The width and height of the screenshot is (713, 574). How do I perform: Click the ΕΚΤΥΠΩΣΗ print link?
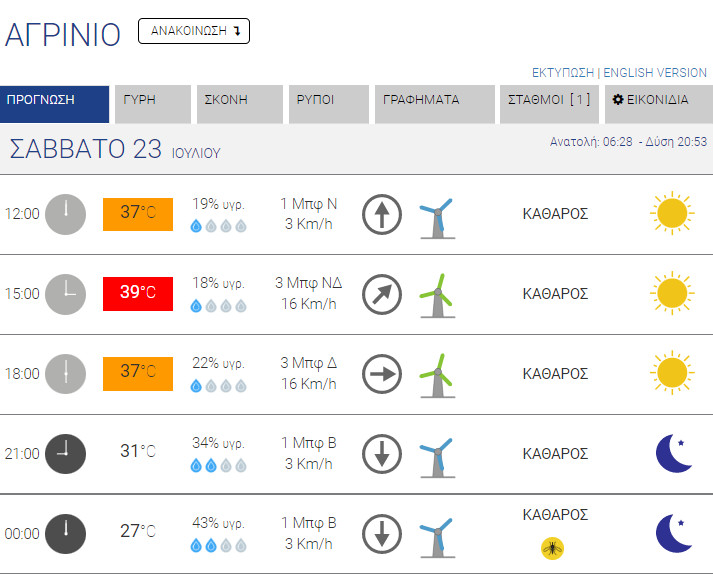563,73
